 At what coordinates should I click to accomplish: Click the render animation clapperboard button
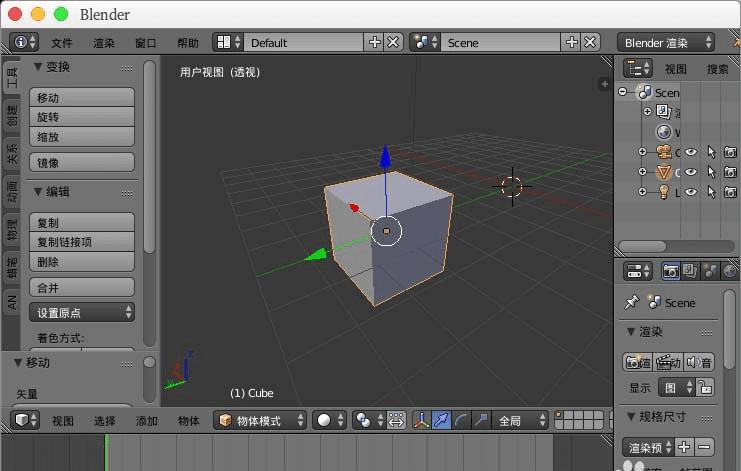pyautogui.click(x=668, y=362)
